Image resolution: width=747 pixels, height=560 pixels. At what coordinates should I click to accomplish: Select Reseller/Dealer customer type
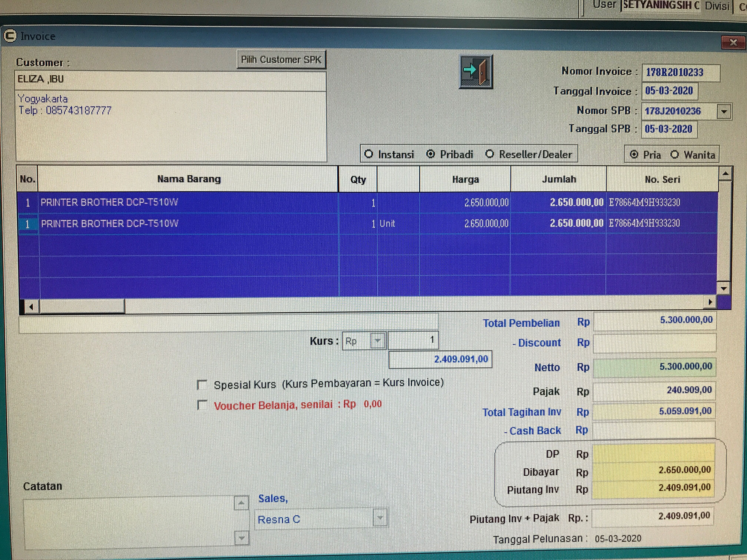[490, 154]
